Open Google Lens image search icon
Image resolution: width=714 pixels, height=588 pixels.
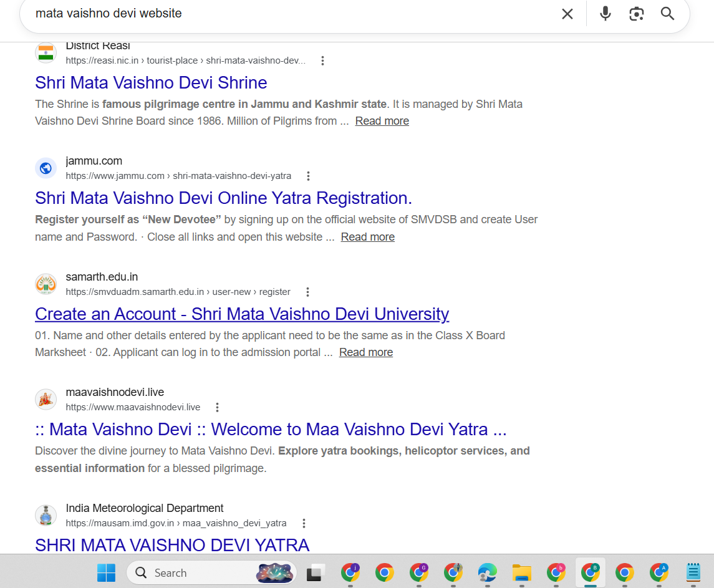pos(636,14)
